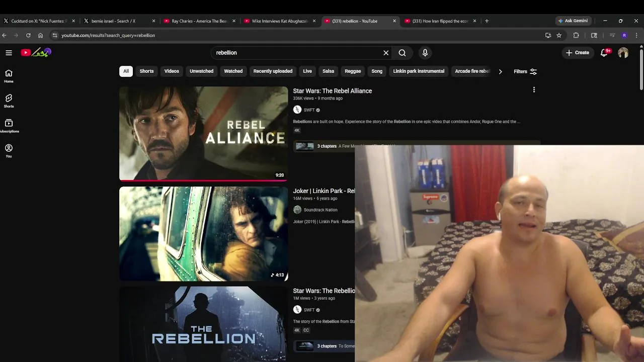Expand 3 chapters of The Rebellion video

[x=324, y=346]
